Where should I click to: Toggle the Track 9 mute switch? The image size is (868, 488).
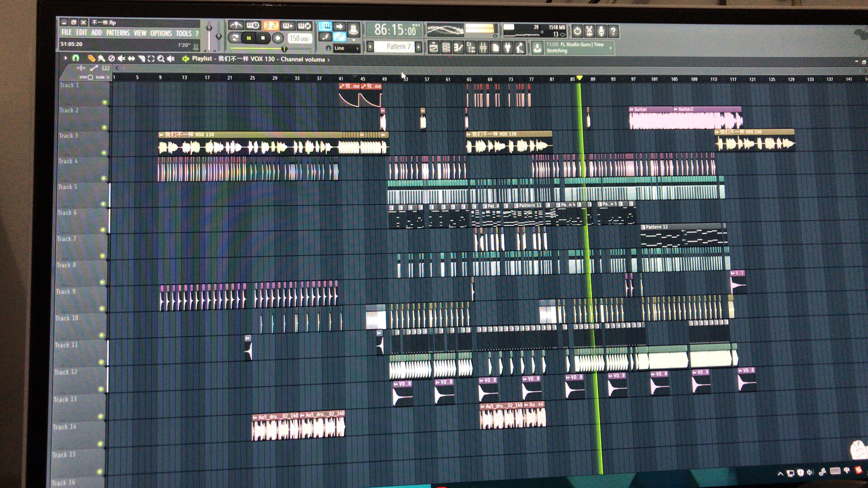(102, 309)
